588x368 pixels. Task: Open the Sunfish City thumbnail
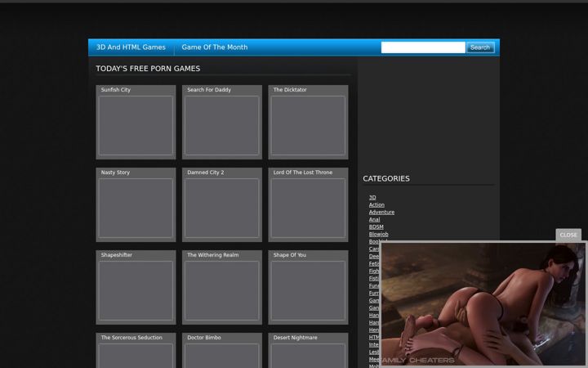click(x=136, y=125)
